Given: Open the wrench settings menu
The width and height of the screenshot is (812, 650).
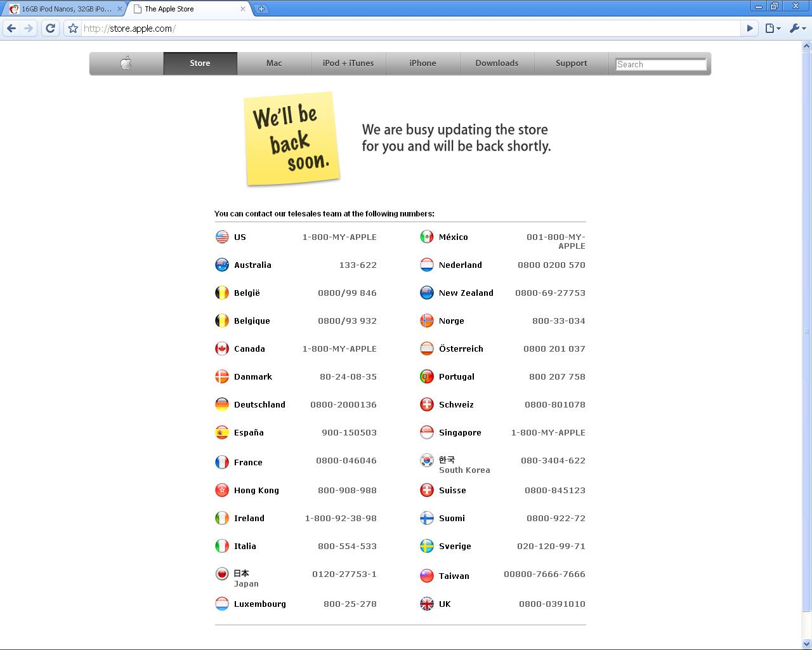Looking at the screenshot, I should click(x=797, y=28).
